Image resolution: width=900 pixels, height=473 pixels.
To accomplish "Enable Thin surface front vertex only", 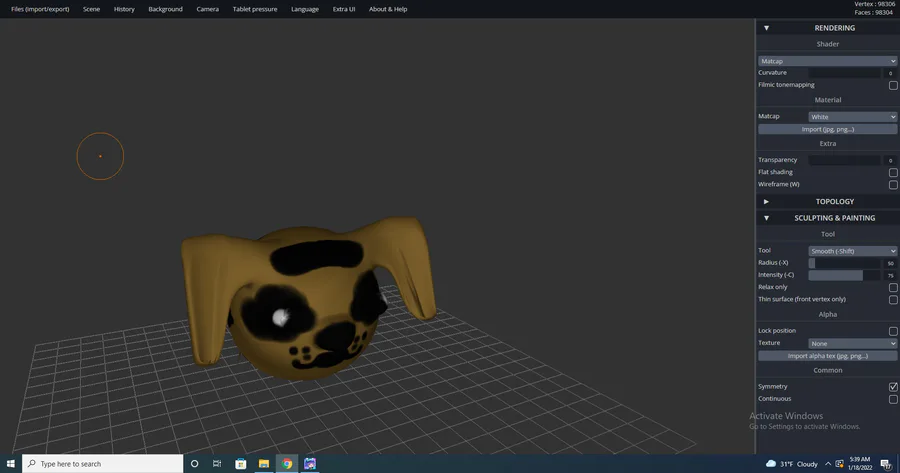I will pyautogui.click(x=893, y=300).
